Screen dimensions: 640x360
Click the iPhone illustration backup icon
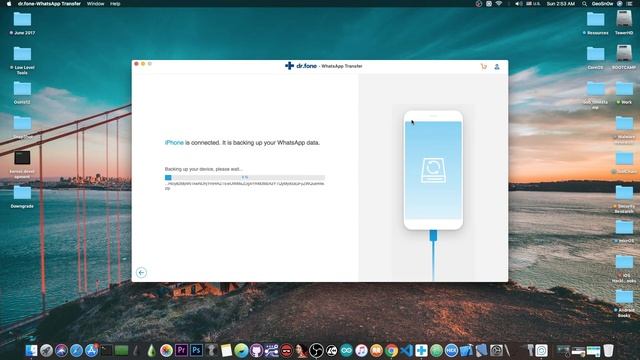(433, 170)
